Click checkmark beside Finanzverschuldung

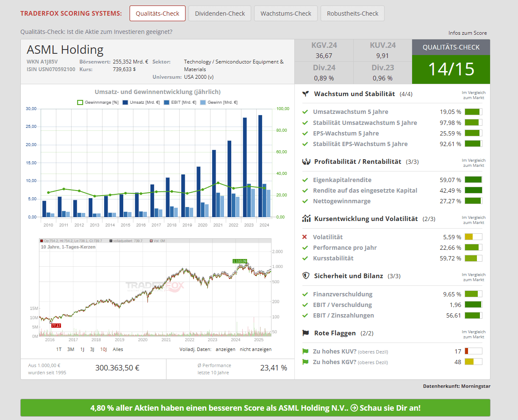[305, 294]
